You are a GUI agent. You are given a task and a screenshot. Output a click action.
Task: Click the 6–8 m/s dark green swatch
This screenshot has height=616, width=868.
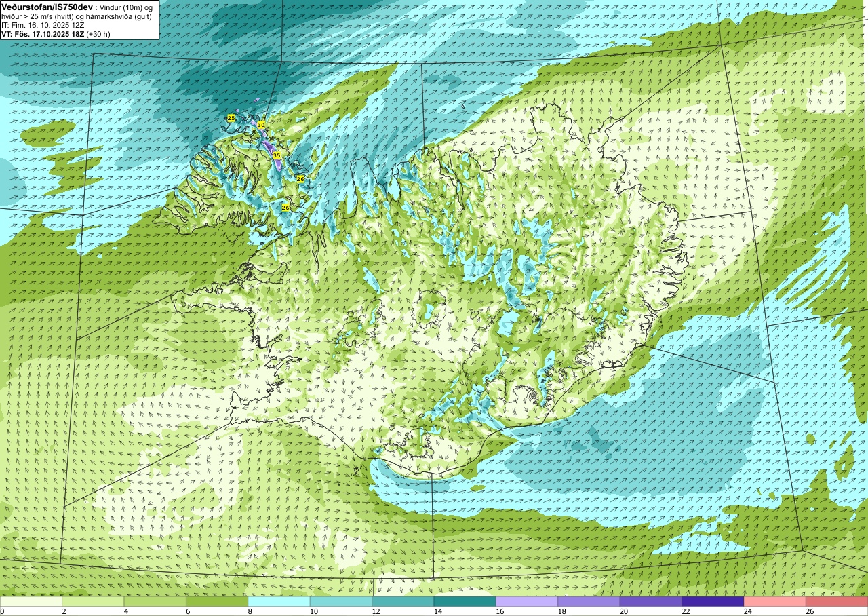[x=217, y=602]
